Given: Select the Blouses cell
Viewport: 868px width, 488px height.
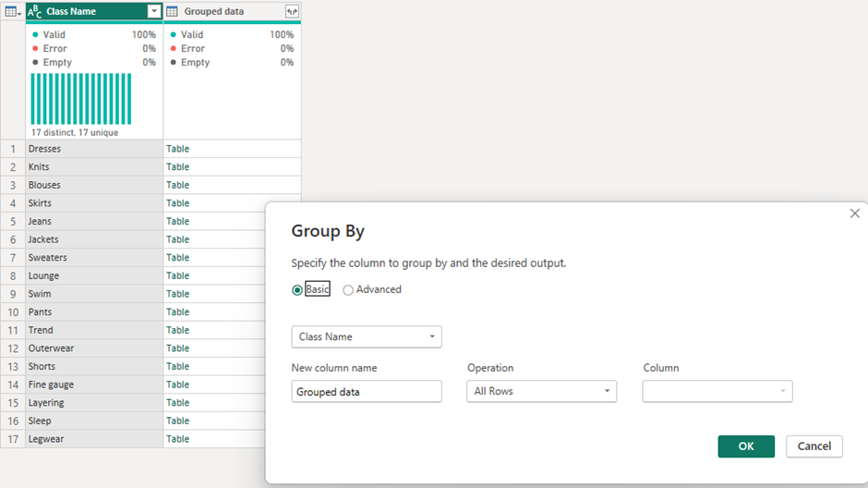Looking at the screenshot, I should pos(92,185).
